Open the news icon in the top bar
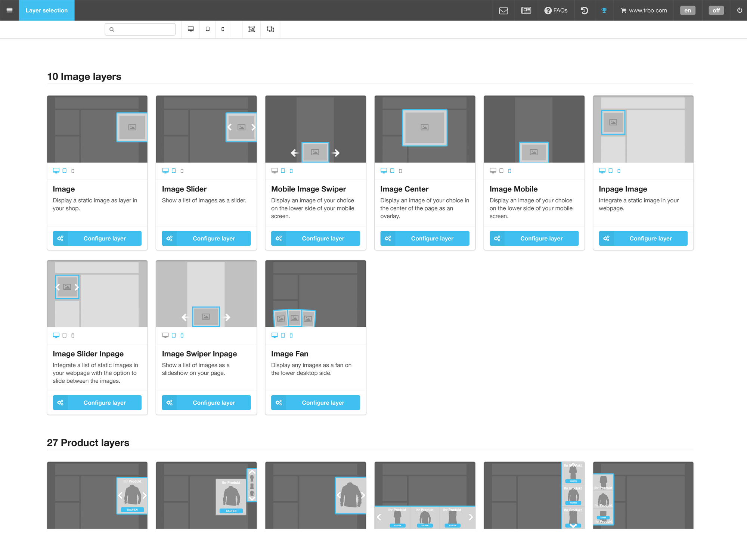The image size is (747, 560). tap(526, 10)
